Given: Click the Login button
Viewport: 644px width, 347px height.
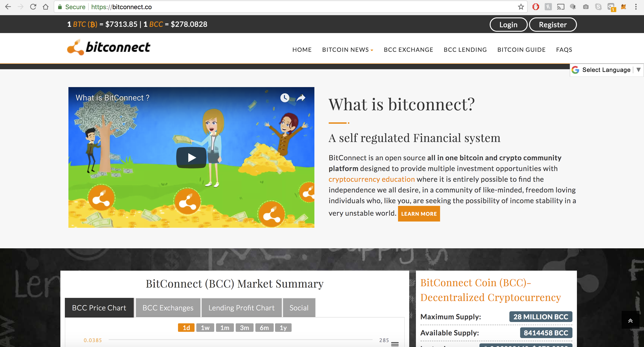Looking at the screenshot, I should pos(508,25).
